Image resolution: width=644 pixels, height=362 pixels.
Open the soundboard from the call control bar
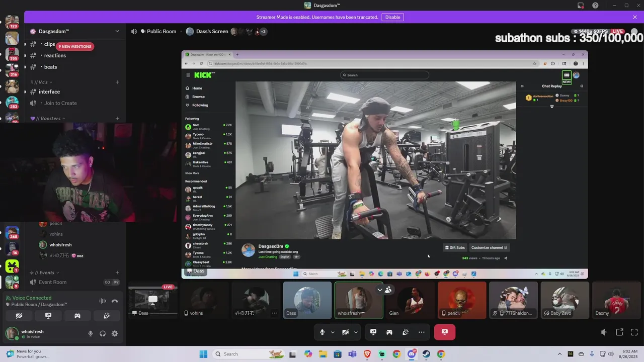pyautogui.click(x=406, y=332)
